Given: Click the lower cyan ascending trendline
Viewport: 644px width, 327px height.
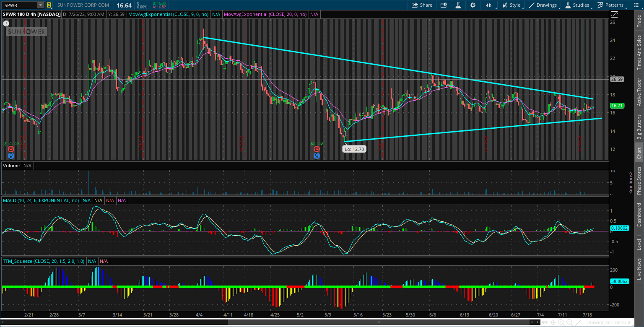Looking at the screenshot, I should (473, 130).
